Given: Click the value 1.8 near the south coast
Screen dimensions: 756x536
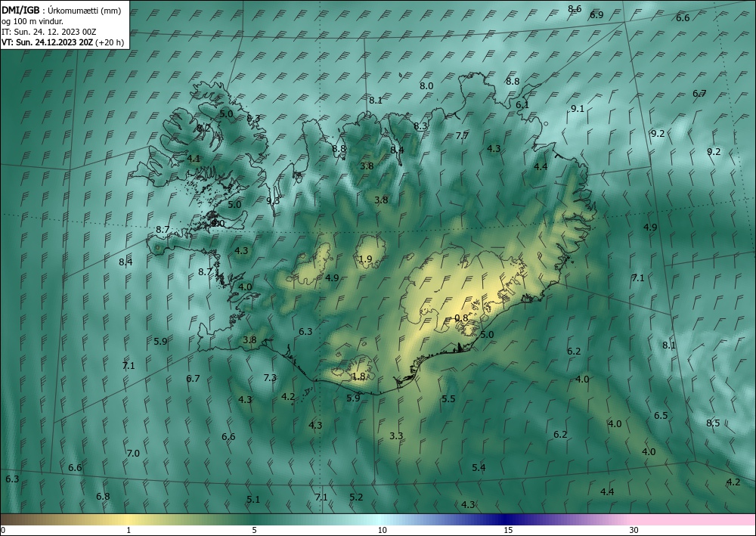Looking at the screenshot, I should (358, 376).
